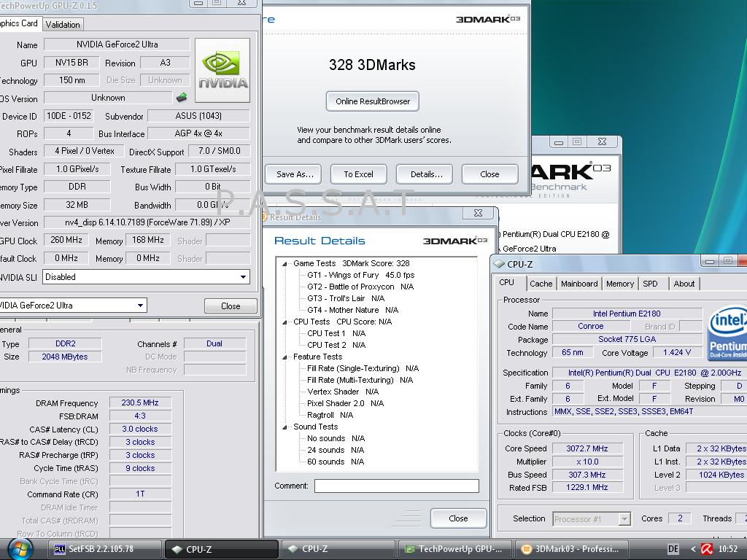This screenshot has height=560, width=747.
Task: Click the Save As... button
Action: click(295, 174)
